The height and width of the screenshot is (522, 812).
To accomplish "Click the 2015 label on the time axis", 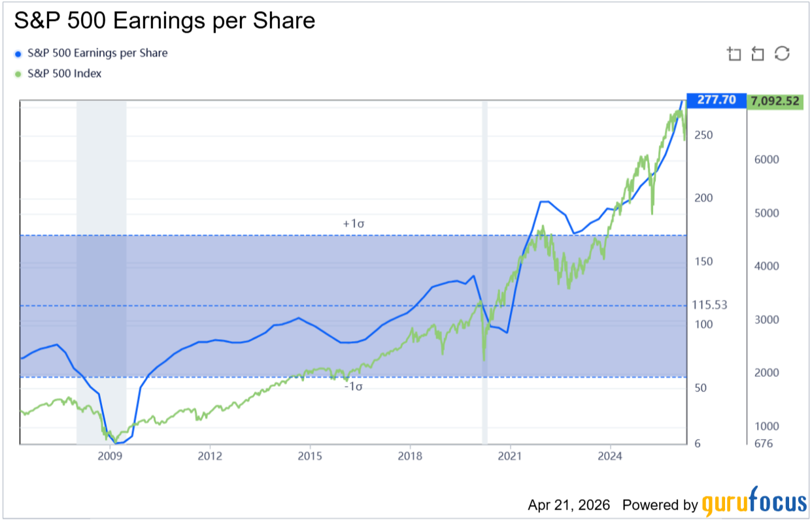I will click(x=310, y=455).
